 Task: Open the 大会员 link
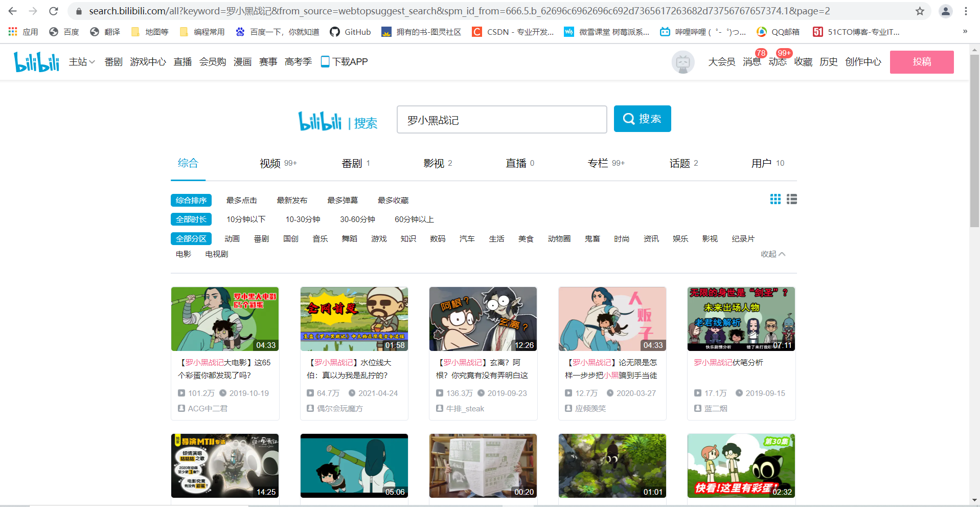pyautogui.click(x=721, y=62)
